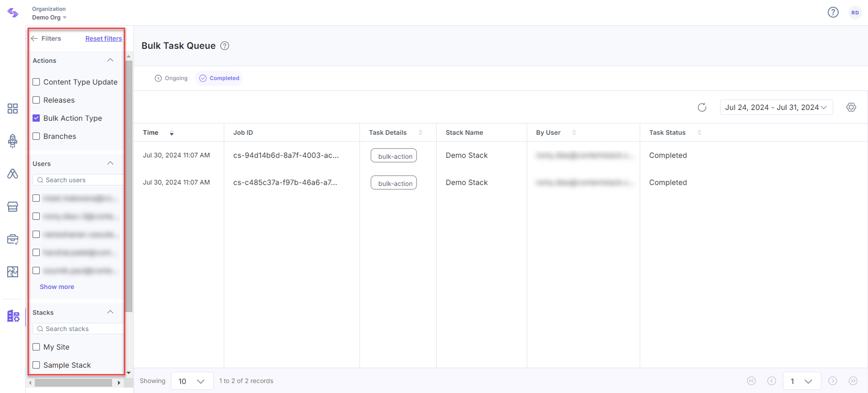Click the Reset filters link
Image resolution: width=868 pixels, height=393 pixels.
(104, 38)
